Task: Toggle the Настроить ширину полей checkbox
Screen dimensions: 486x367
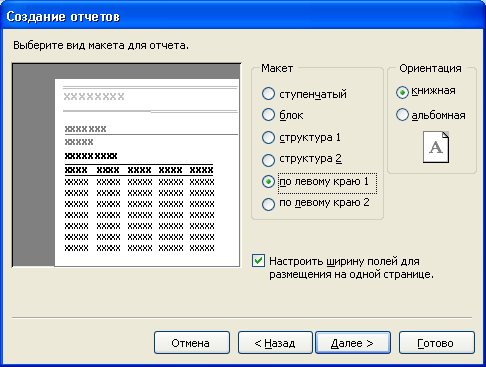Action: click(259, 261)
